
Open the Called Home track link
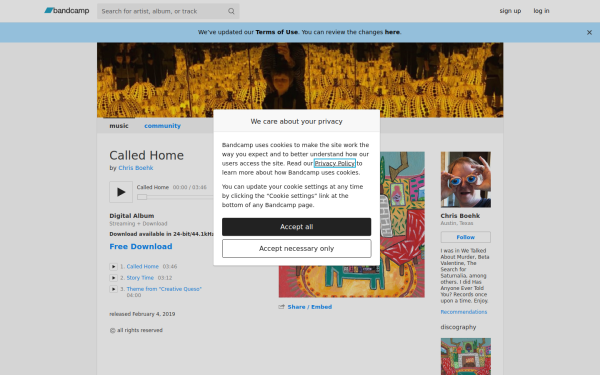click(x=142, y=267)
